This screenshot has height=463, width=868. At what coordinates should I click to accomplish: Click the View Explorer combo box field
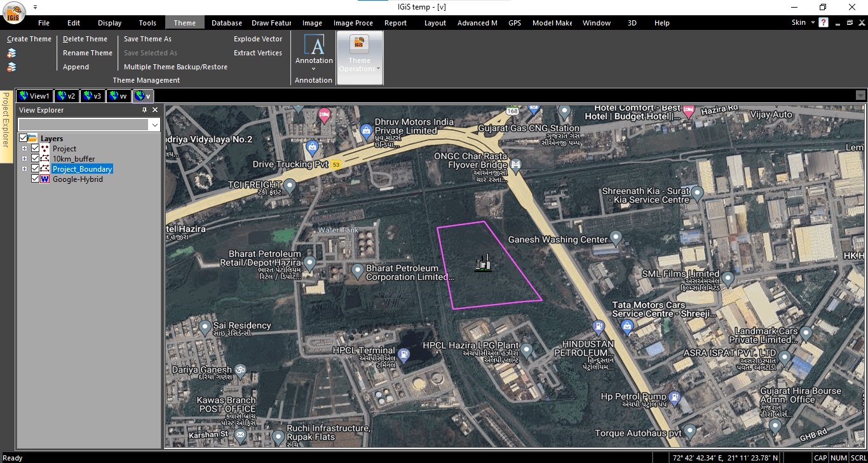(84, 125)
